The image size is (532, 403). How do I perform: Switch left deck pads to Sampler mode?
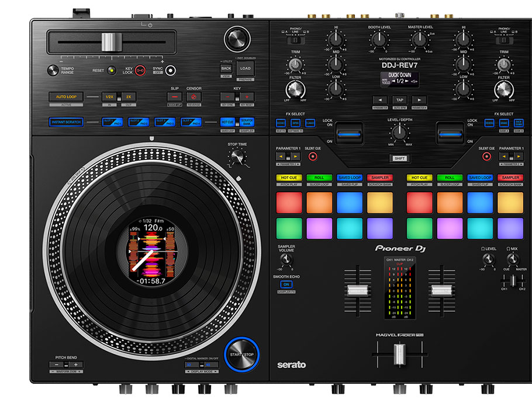tap(379, 178)
